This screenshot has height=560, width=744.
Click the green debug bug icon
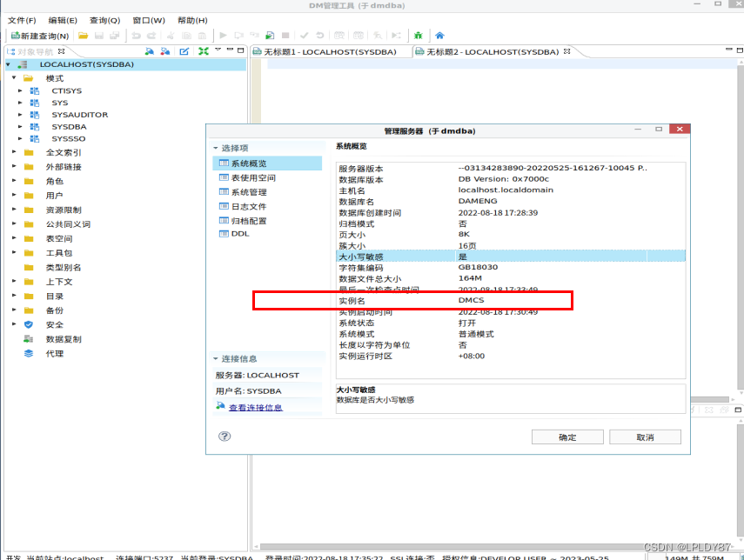pos(418,36)
